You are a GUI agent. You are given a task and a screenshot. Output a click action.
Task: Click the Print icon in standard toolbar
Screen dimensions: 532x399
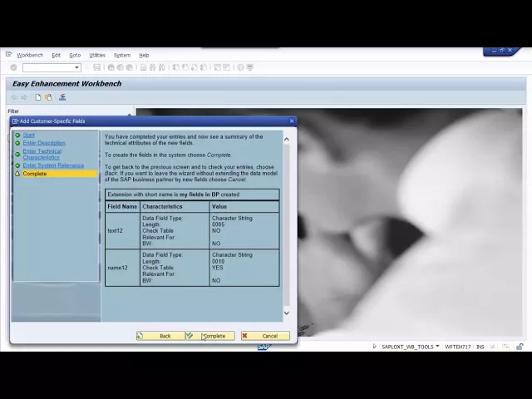tap(144, 67)
